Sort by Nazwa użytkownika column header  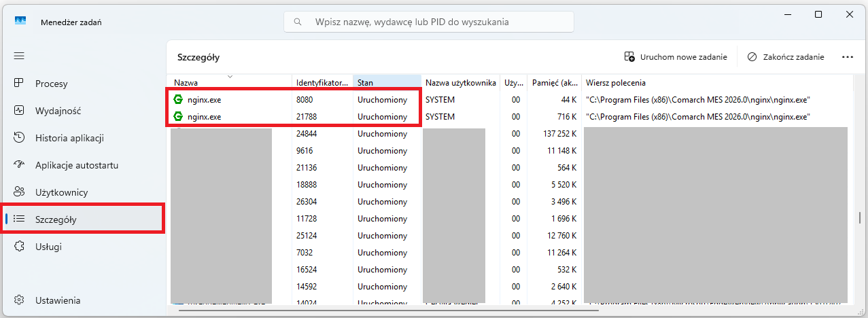click(x=460, y=82)
